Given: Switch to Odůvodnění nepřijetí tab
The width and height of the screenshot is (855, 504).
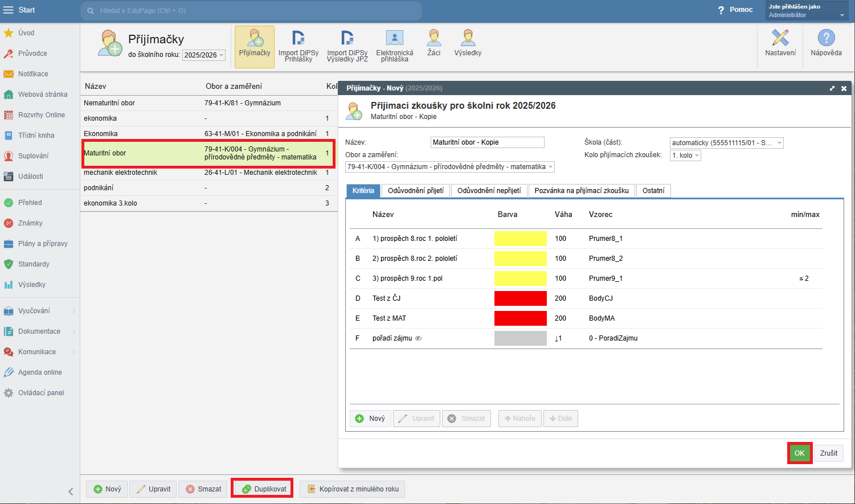Looking at the screenshot, I should tap(489, 191).
